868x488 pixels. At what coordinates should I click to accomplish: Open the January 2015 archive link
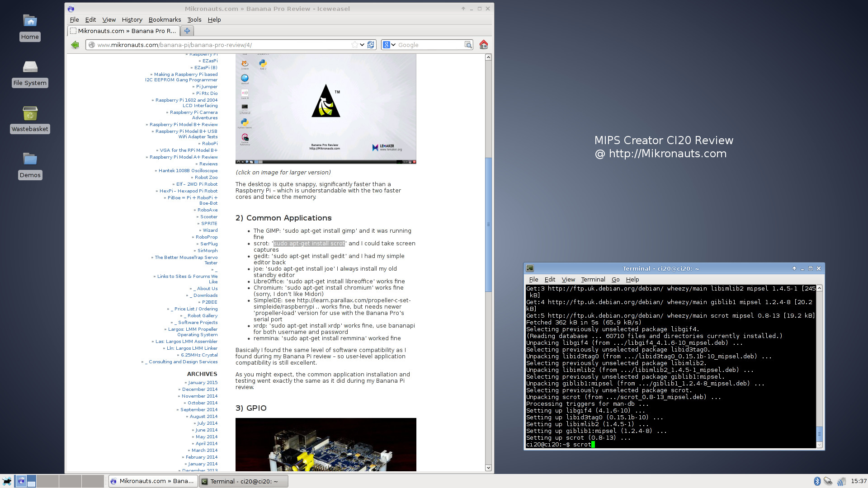click(x=203, y=382)
